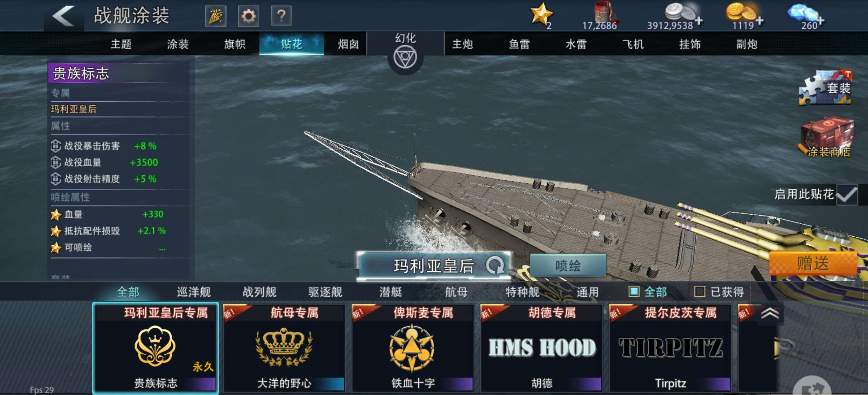Select the 大洋的野心 decal thumbnail
Screen dimensions: 868x395
click(x=284, y=348)
